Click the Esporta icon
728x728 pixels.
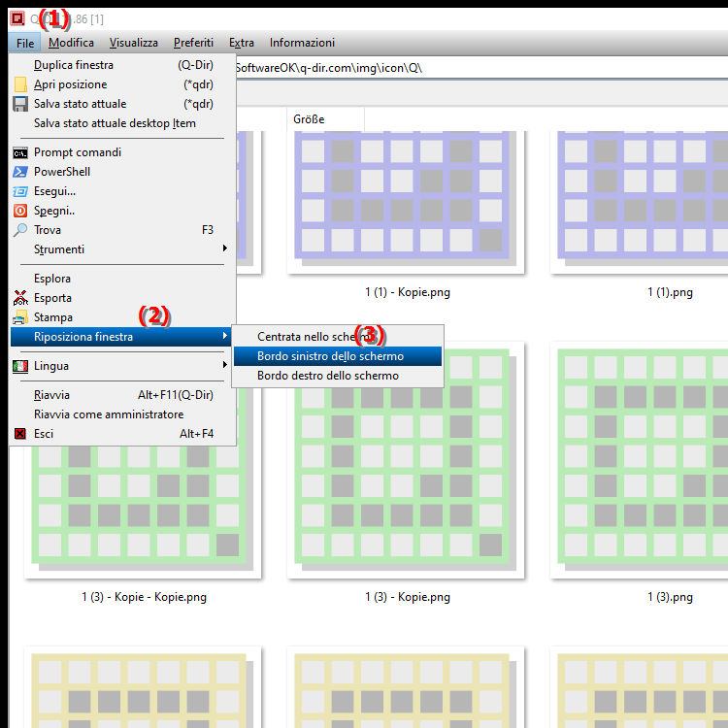20,298
